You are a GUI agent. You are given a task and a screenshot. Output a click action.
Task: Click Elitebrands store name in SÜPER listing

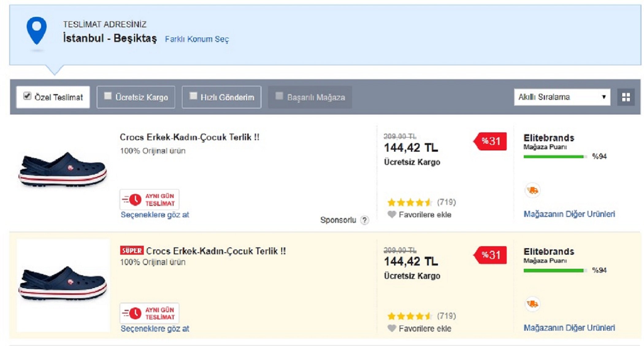[x=549, y=252]
